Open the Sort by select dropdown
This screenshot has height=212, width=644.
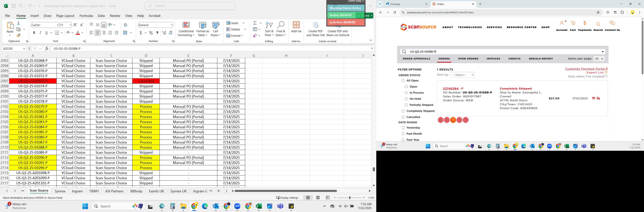click(x=462, y=75)
